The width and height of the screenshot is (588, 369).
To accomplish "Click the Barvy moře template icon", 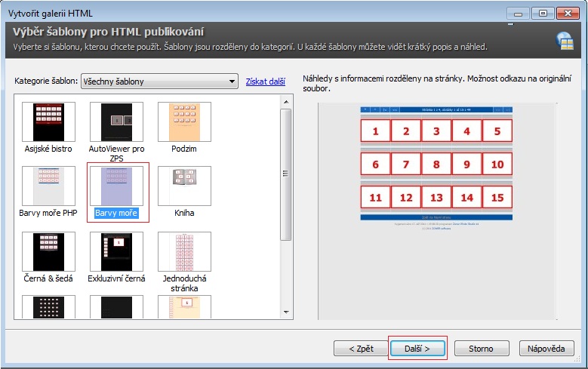I will point(116,186).
